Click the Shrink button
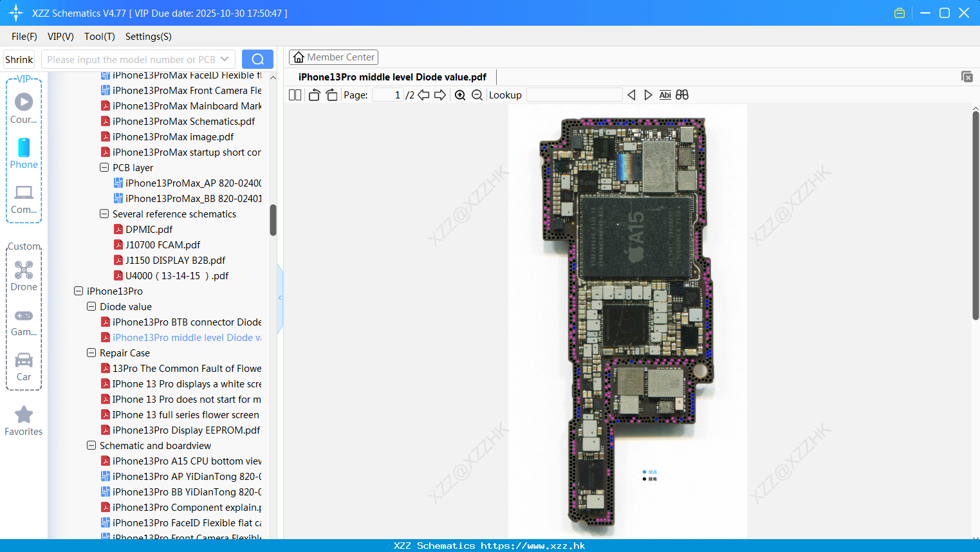980x552 pixels. pos(19,59)
